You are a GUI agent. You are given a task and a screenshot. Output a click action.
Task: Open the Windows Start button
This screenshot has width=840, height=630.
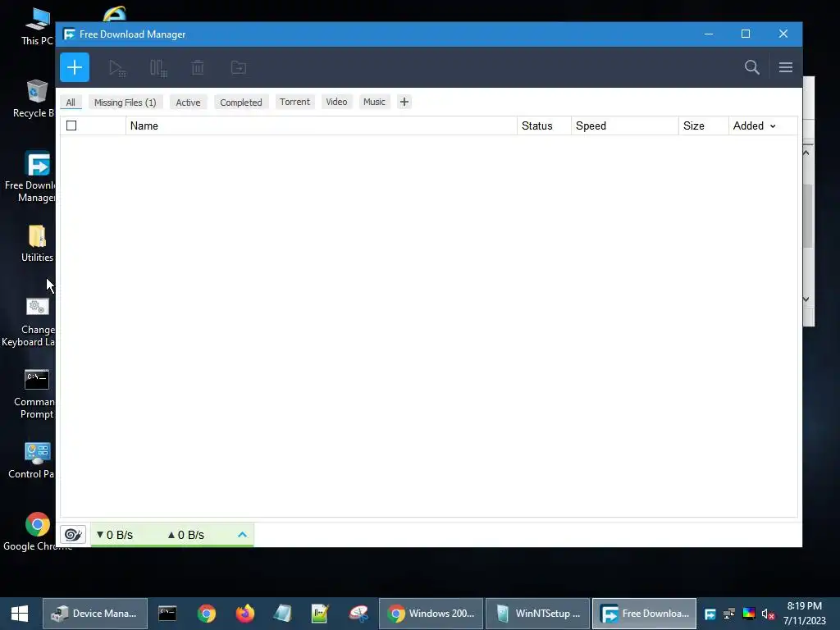pos(20,614)
